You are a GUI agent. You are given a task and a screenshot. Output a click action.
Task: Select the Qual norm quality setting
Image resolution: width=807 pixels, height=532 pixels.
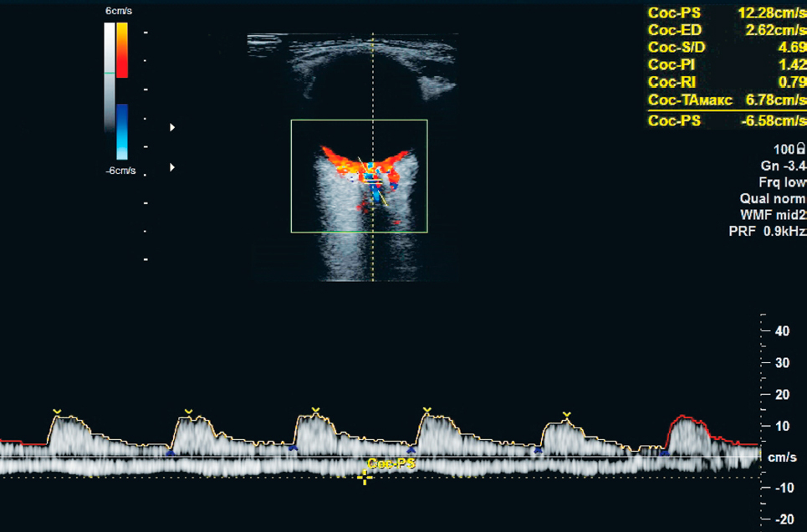(x=773, y=199)
